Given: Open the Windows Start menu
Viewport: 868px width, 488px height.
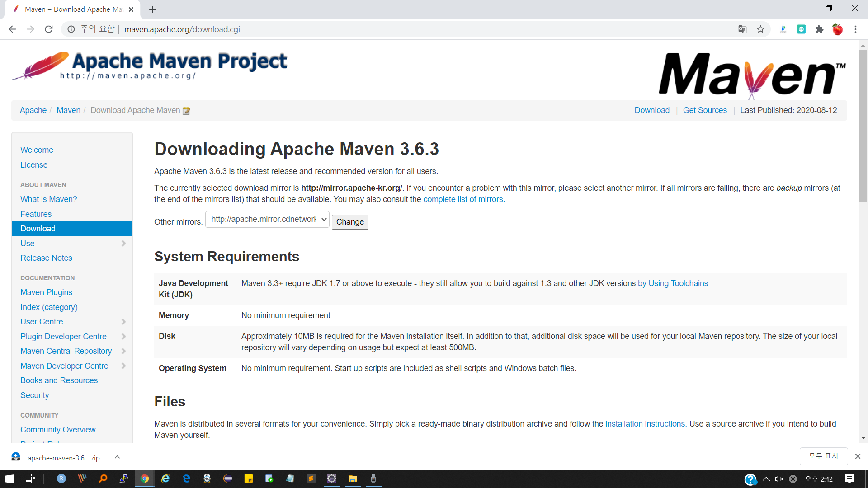Looking at the screenshot, I should point(10,479).
